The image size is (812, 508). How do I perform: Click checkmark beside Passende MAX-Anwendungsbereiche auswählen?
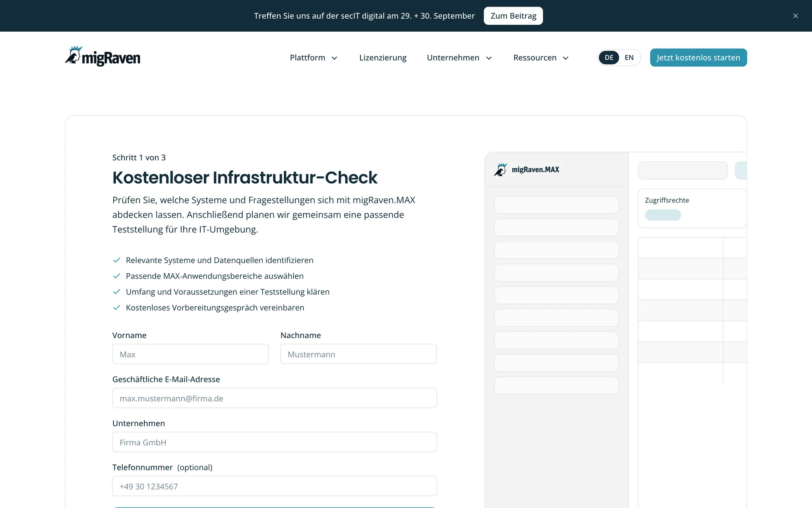(117, 276)
